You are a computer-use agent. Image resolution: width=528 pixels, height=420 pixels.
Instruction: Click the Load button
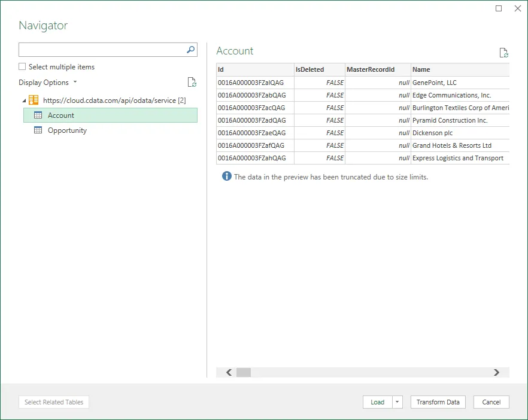377,402
